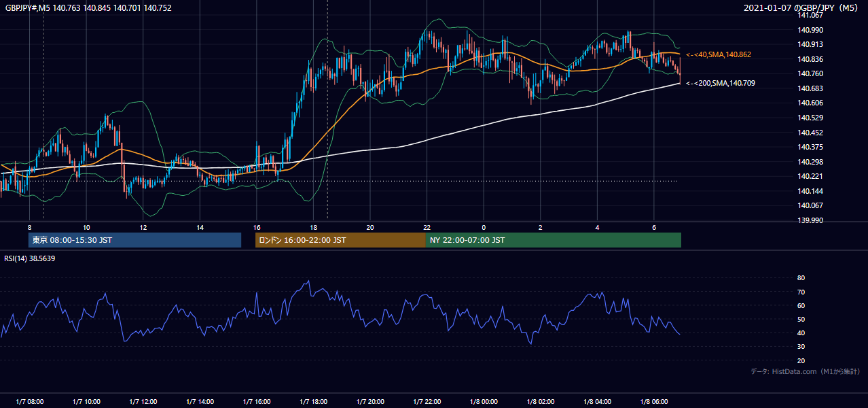Screen dimensions: 868x408
Task: Click the 140.221 price axis label
Action: coord(810,176)
